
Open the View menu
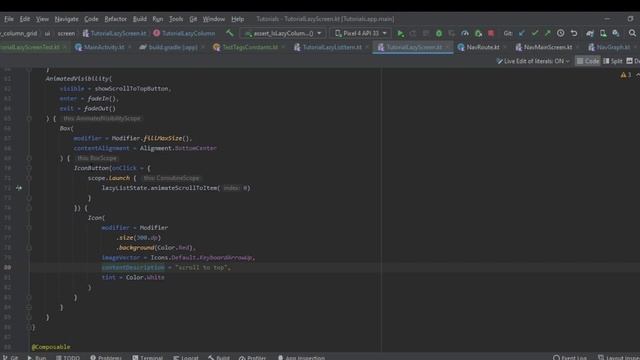coord(42,19)
